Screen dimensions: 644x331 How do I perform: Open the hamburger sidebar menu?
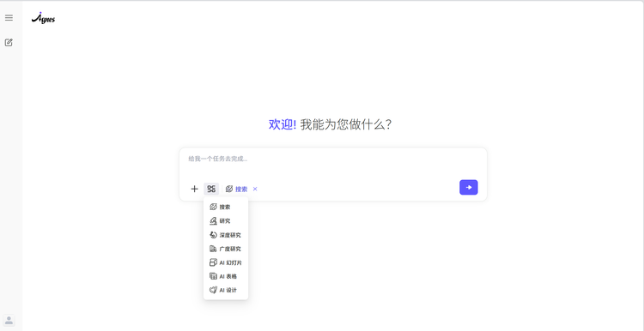[x=9, y=18]
